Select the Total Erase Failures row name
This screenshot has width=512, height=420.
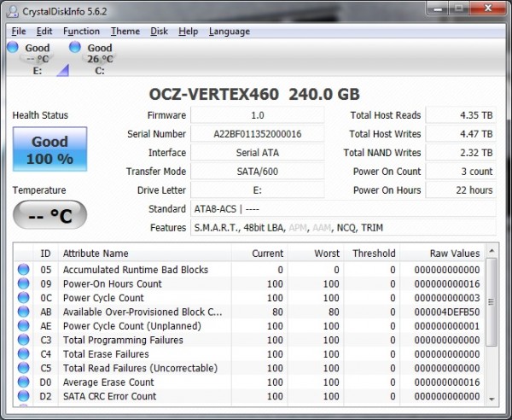[106, 353]
